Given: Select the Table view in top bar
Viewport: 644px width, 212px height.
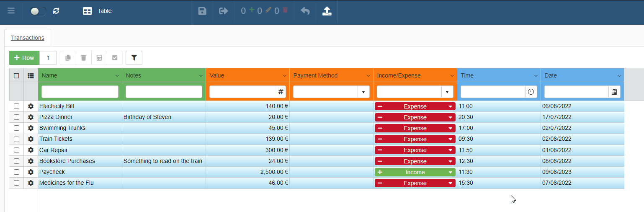Looking at the screenshot, I should coord(97,11).
